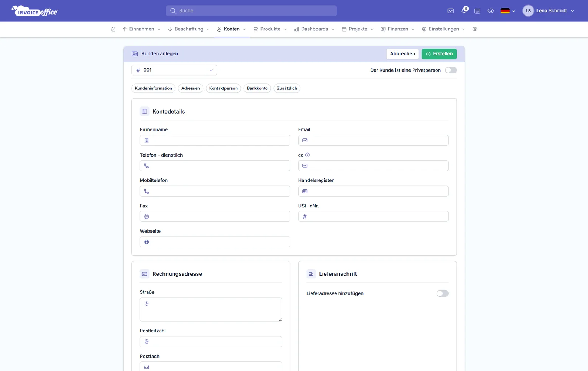Viewport: 588px width, 371px height.
Task: Focus the Email input field
Action: click(373, 140)
